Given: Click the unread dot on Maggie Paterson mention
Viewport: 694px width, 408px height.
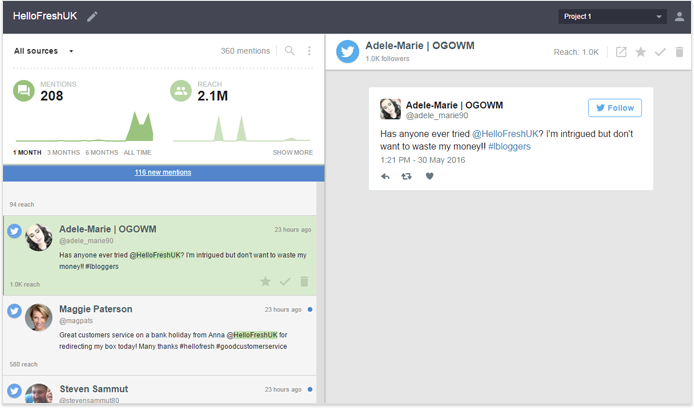Looking at the screenshot, I should [x=310, y=310].
